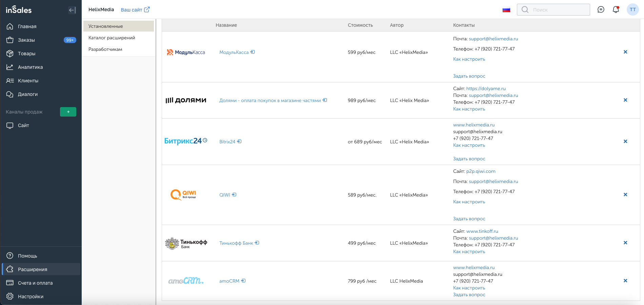
Task: Click the 99+ orders badge
Action: (70, 40)
